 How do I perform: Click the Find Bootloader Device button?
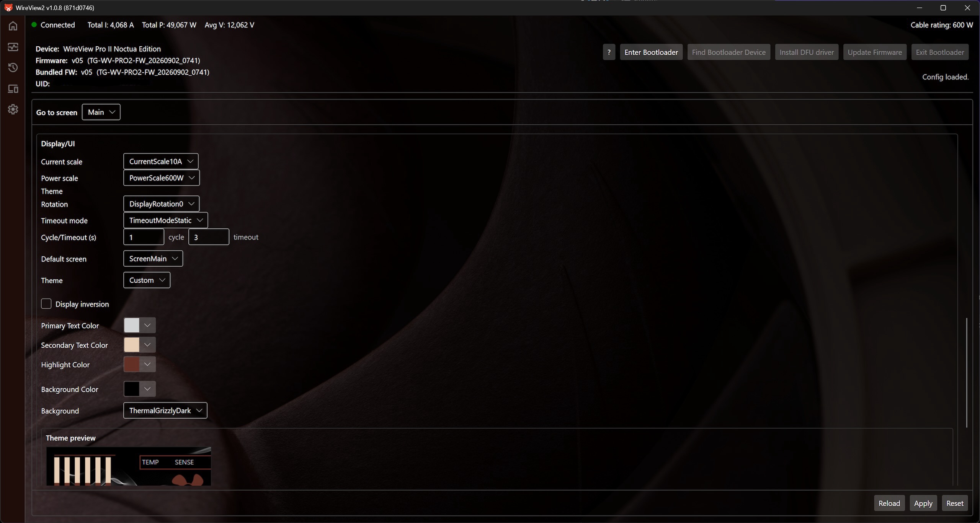click(x=728, y=52)
